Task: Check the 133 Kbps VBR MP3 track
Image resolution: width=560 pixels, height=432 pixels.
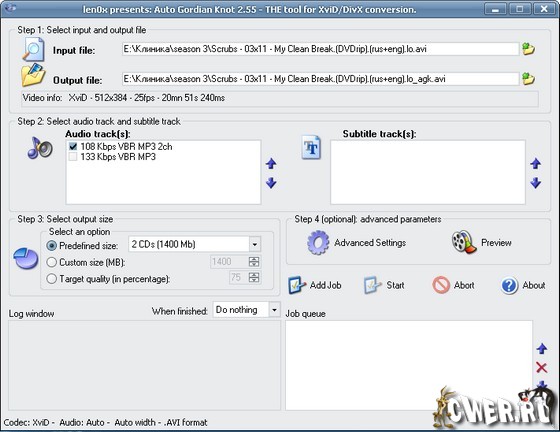Action: (73, 157)
